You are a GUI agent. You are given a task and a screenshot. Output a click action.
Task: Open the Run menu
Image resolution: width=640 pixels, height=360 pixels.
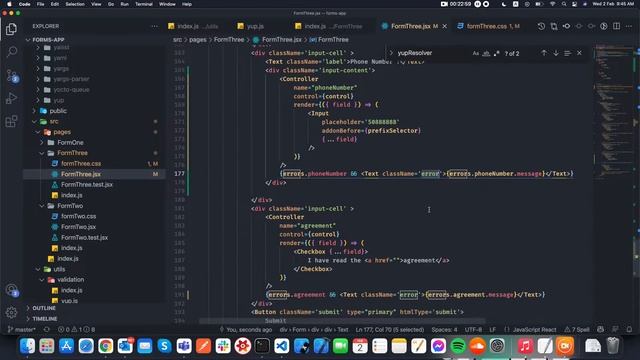click(124, 4)
